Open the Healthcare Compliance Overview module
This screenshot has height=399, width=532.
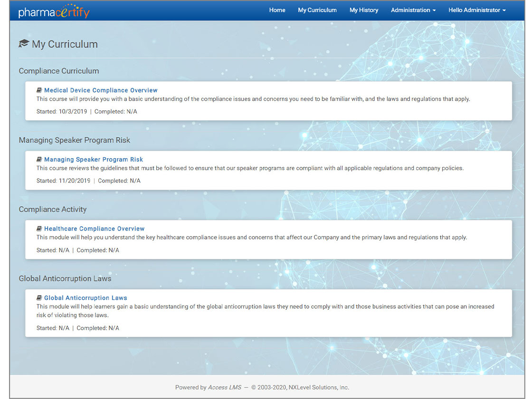click(x=94, y=228)
